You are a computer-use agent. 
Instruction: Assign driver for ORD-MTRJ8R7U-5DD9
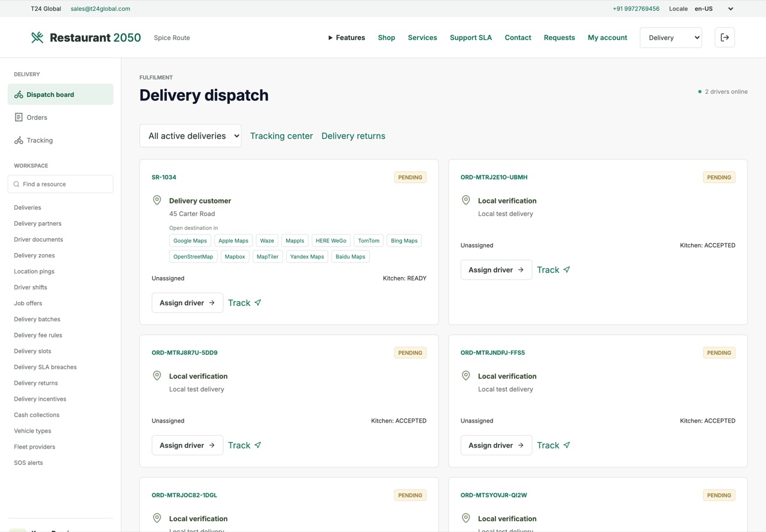[187, 445]
